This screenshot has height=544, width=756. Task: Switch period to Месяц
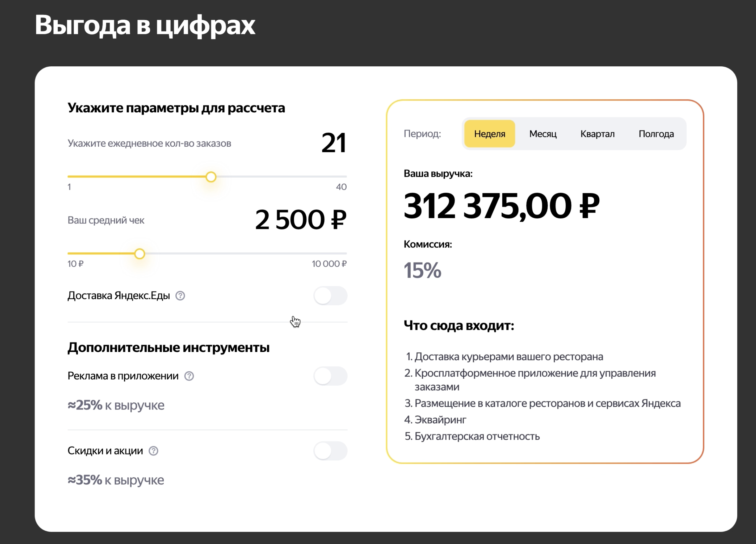[x=543, y=133]
